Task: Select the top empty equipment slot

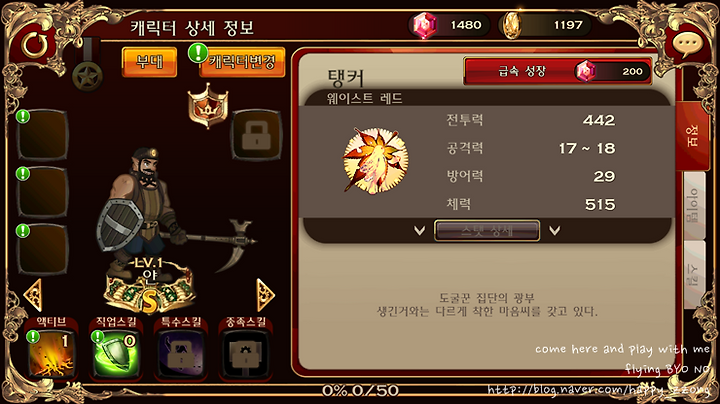Action: pos(42,135)
